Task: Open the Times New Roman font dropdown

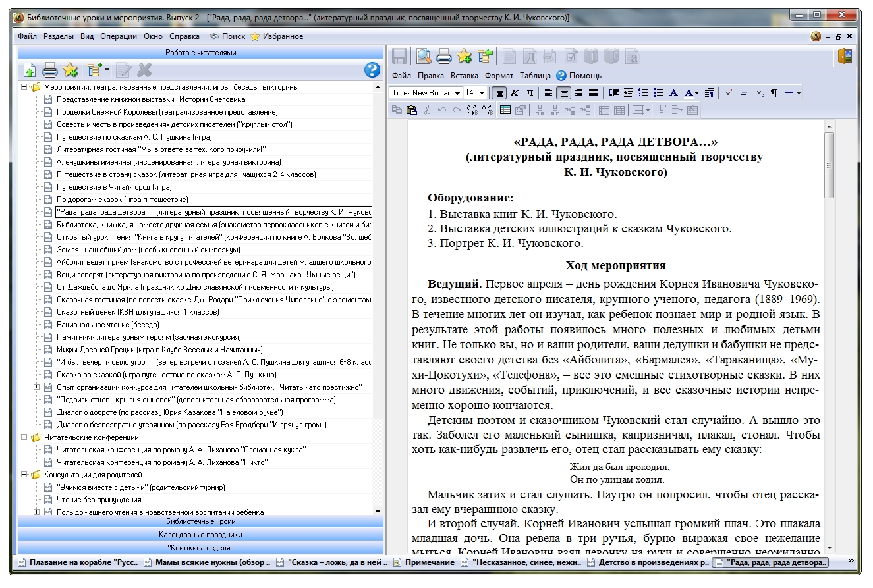Action: [457, 93]
